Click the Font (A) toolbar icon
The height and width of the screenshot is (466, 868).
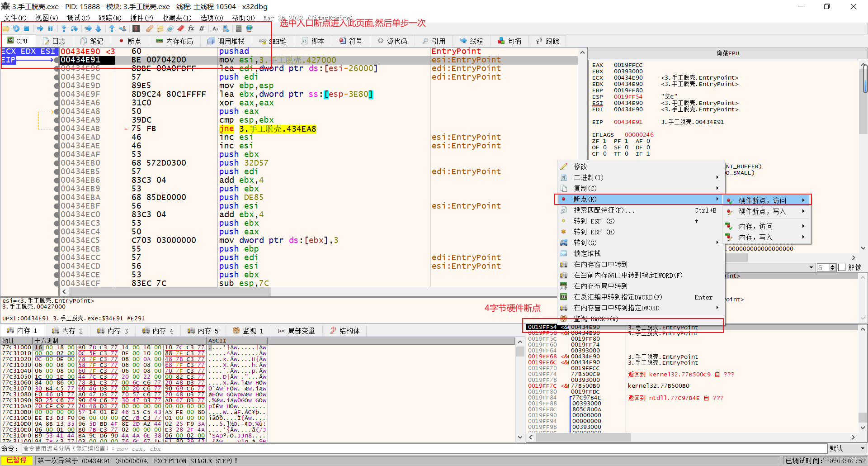[x=215, y=29]
